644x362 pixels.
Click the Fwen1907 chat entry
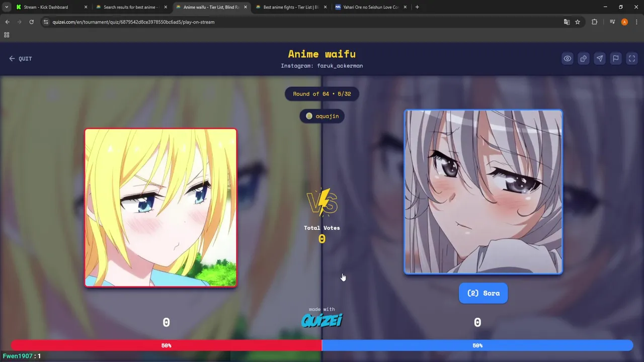coord(22,356)
